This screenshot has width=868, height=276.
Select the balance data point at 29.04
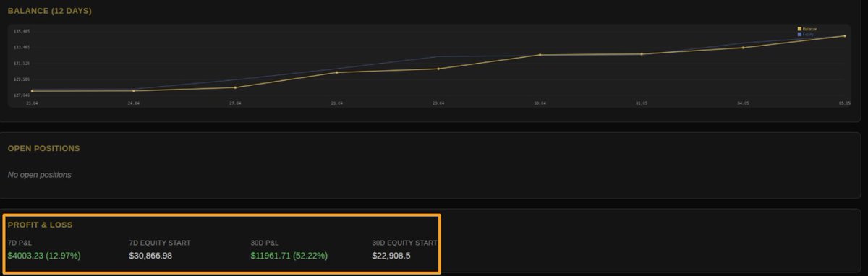[438, 69]
